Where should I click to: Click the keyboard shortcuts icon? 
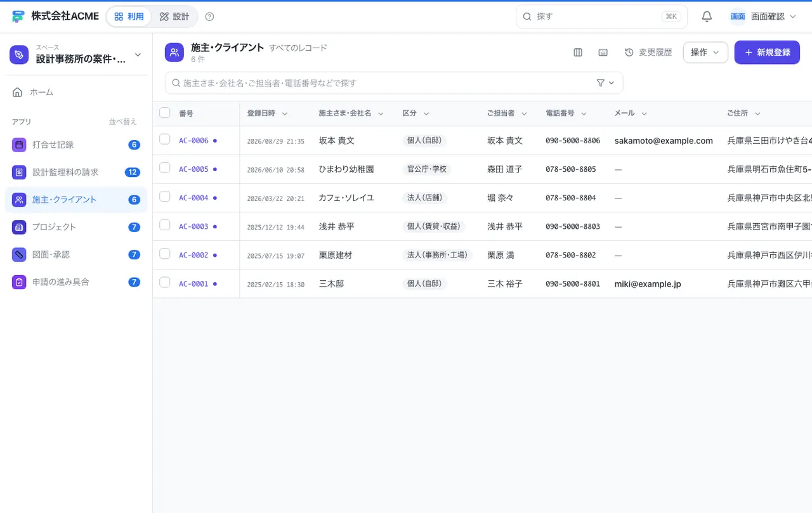point(603,53)
